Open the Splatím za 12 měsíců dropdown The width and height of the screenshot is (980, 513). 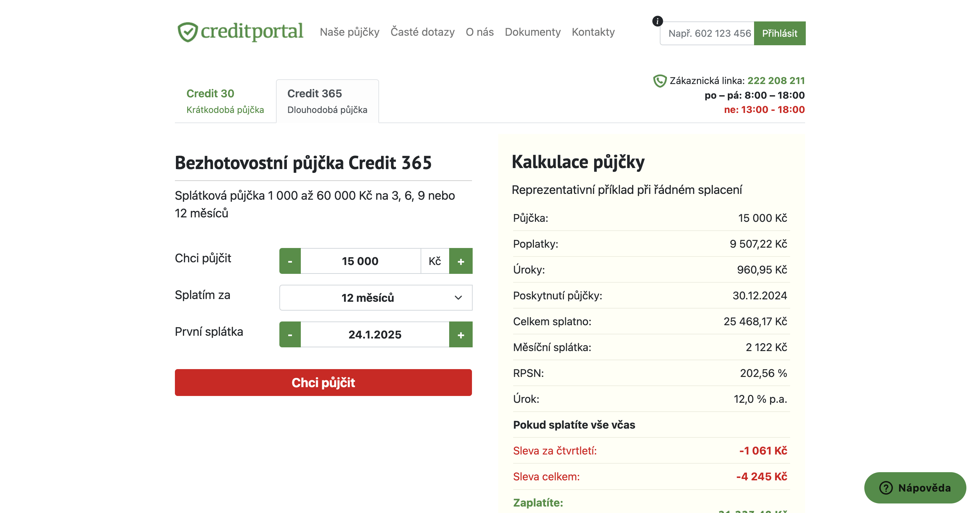tap(375, 297)
